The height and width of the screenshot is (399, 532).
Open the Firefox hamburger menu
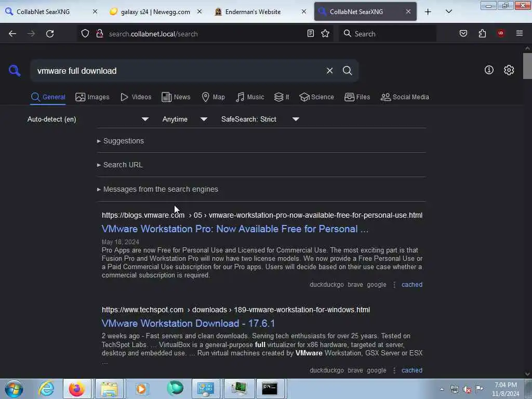(x=520, y=33)
